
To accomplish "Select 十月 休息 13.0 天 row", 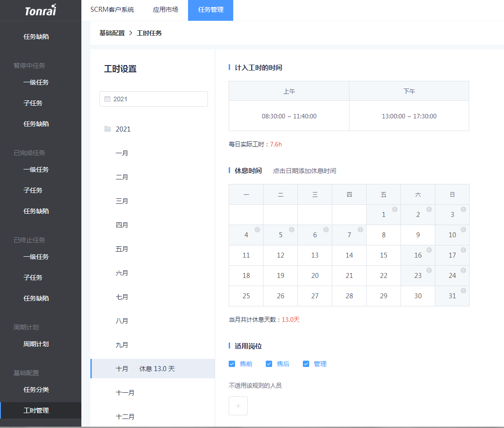I will point(153,368).
